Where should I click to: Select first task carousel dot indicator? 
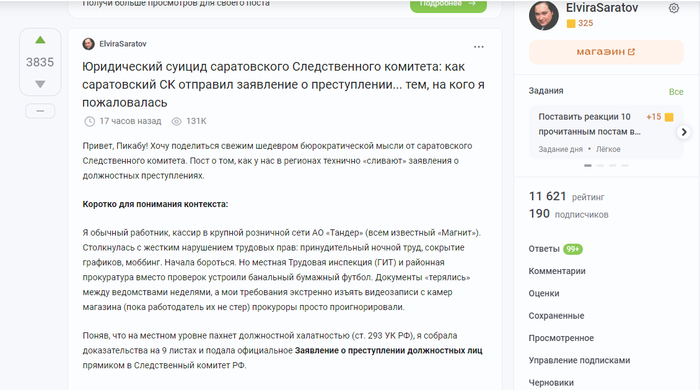[x=588, y=166]
